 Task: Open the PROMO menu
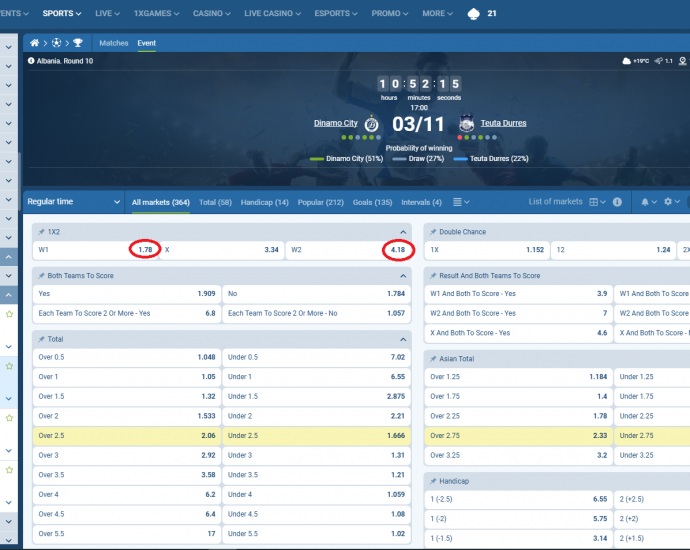click(x=389, y=14)
